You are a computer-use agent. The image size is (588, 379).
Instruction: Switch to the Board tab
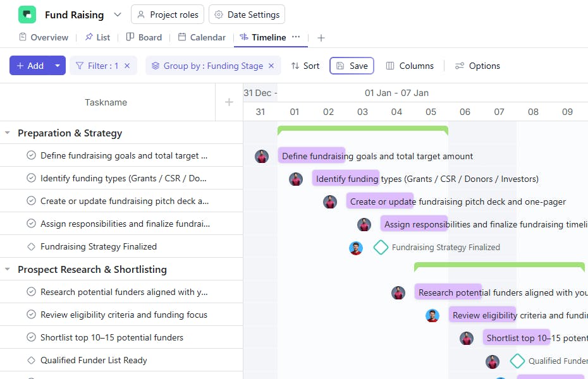click(x=144, y=37)
